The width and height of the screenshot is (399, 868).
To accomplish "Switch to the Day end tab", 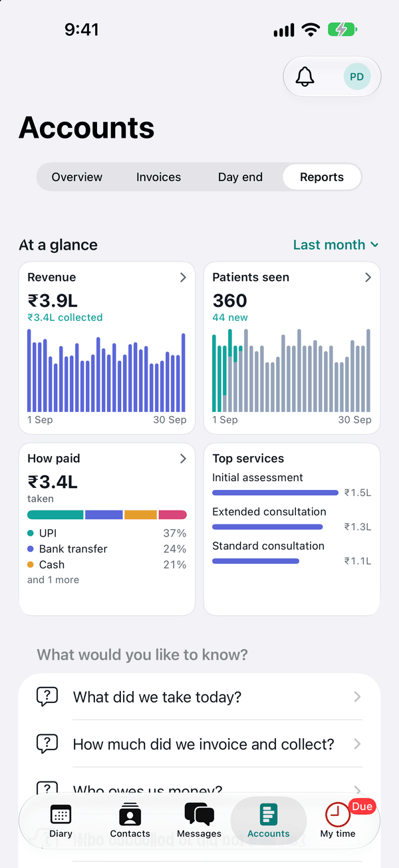I will pyautogui.click(x=240, y=177).
